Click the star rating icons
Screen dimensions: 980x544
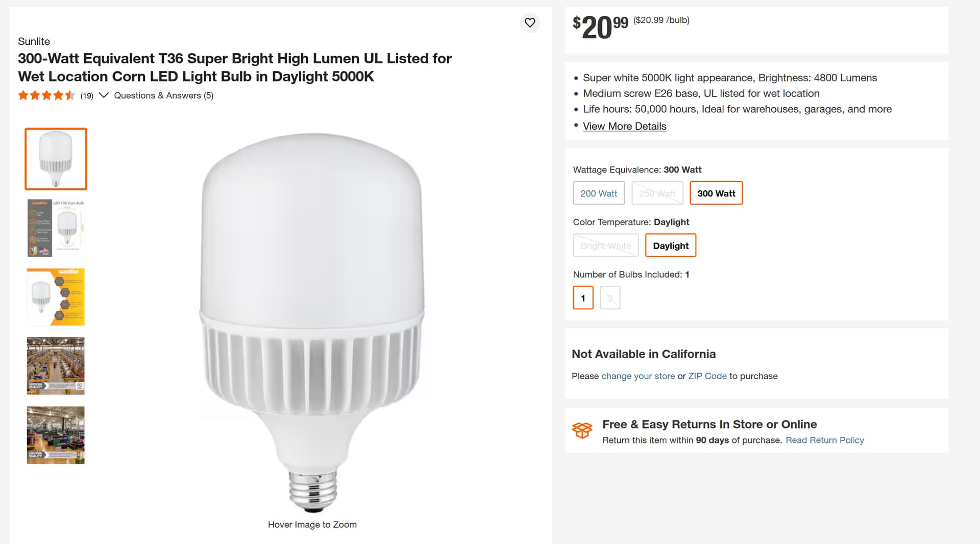(x=46, y=95)
